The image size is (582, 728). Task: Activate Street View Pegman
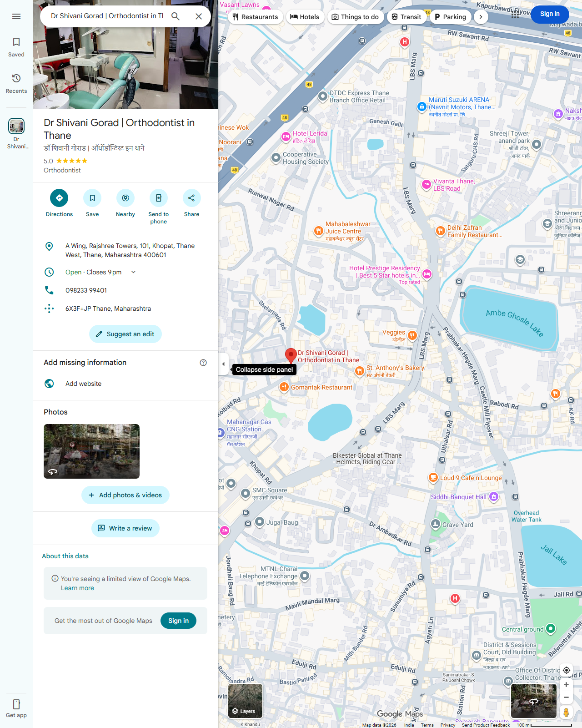(567, 712)
